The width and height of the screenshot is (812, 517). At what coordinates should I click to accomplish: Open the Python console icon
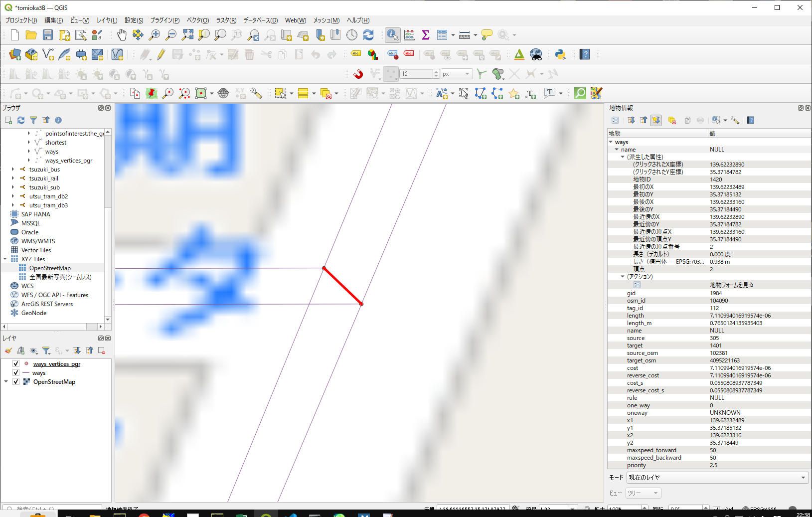tap(560, 54)
